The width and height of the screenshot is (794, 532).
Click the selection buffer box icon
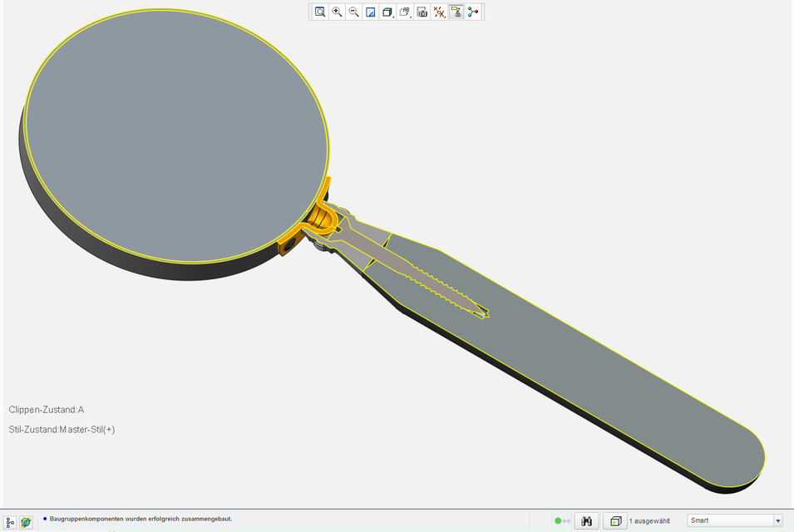(x=614, y=520)
